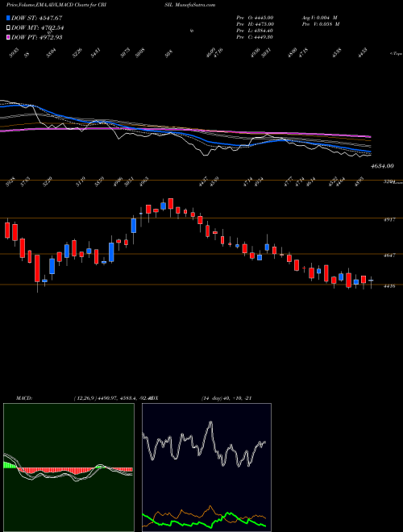This screenshot has height=532, width=403.
Task: Select the 'DOW MT: 4702.54' legend label
Action: click(38, 27)
